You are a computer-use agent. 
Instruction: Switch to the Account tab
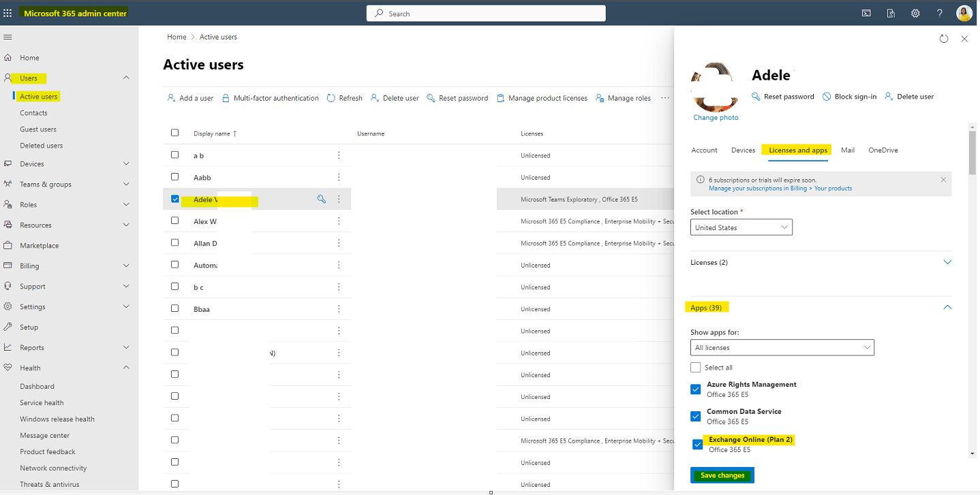click(x=704, y=150)
